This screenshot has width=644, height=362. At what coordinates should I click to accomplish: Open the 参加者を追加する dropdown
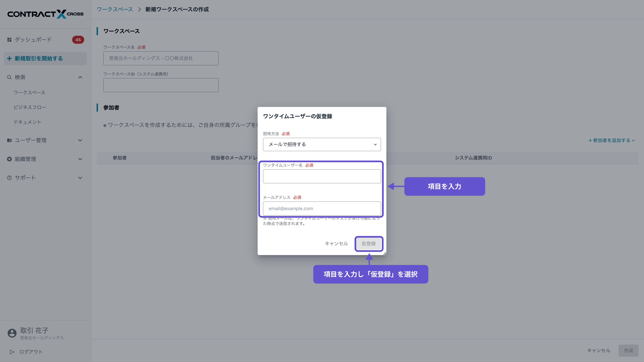click(611, 140)
